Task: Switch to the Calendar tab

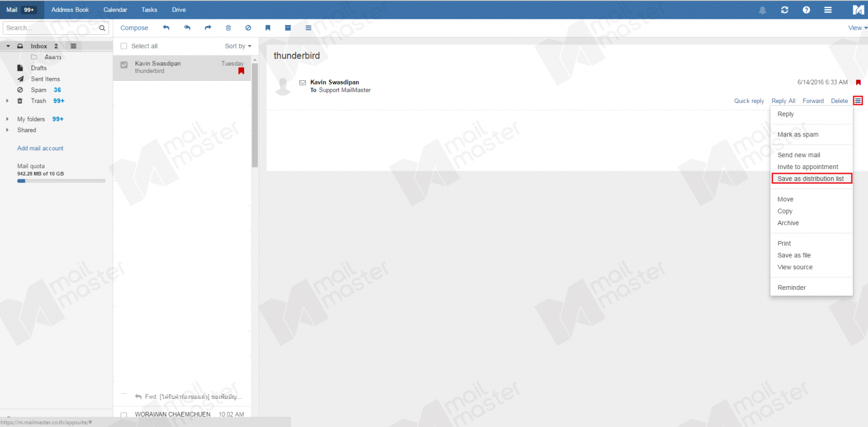Action: [x=115, y=10]
